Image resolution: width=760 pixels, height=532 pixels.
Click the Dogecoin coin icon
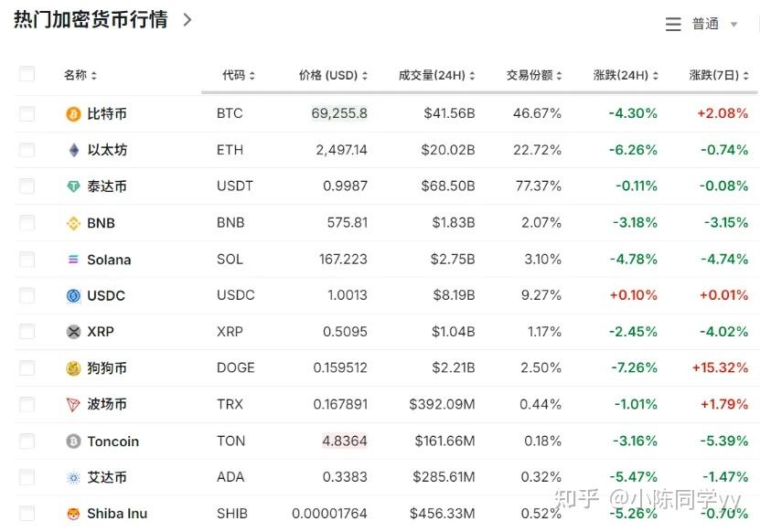coord(71,367)
